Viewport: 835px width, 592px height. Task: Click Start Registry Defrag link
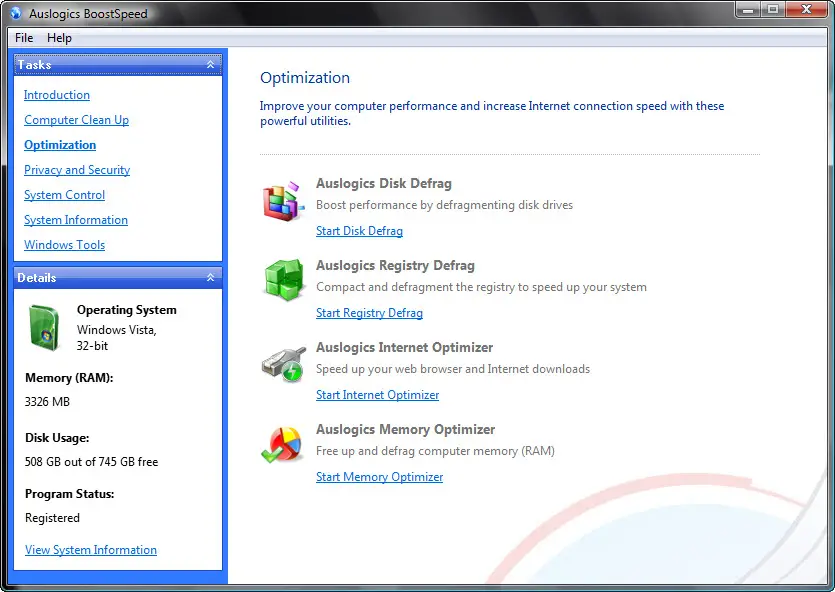(370, 313)
